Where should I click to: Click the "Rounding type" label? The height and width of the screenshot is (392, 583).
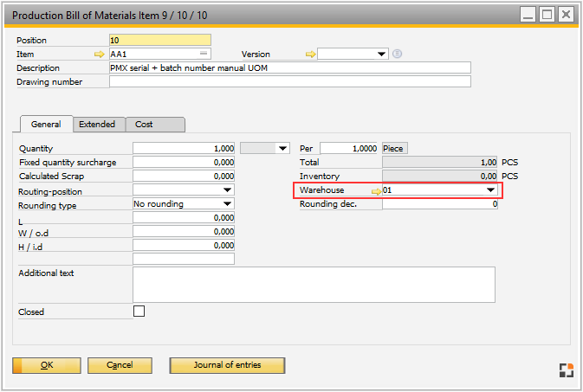pyautogui.click(x=48, y=205)
